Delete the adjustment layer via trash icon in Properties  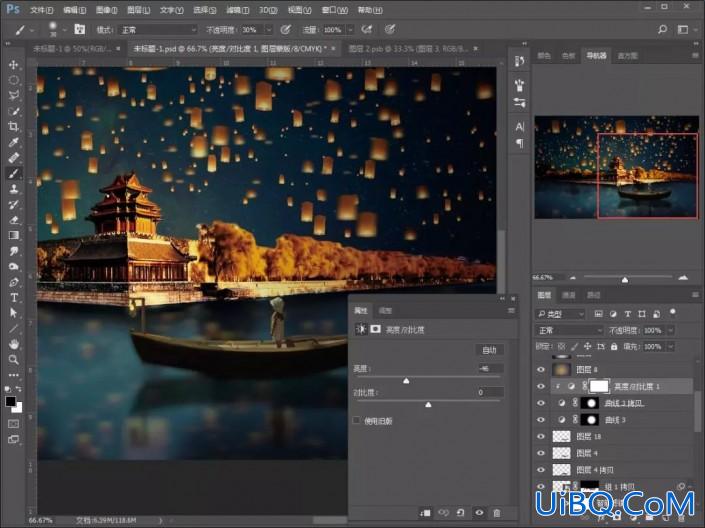tap(496, 512)
